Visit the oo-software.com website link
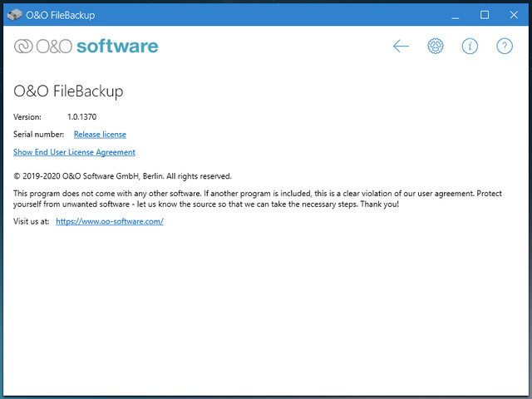 coord(109,222)
